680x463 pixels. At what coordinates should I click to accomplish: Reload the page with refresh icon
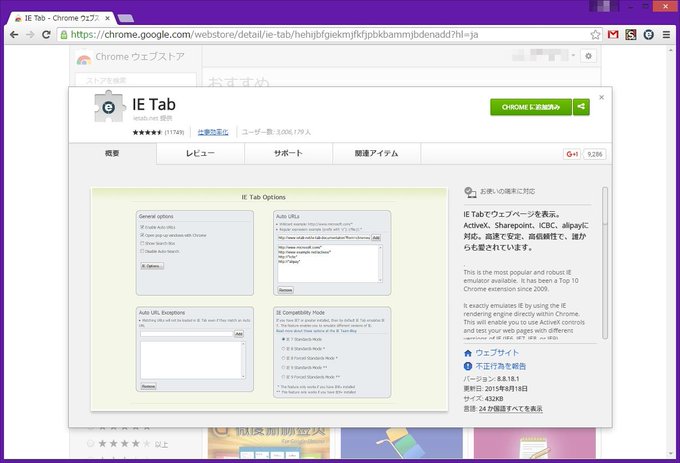coord(46,35)
